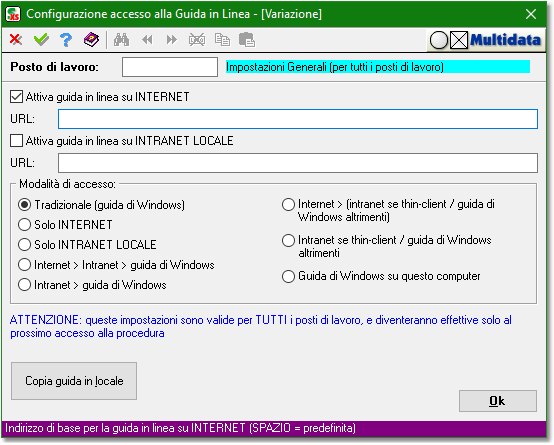This screenshot has height=445, width=554.
Task: Click the INTRANET LOCALE URL text field
Action: 298,163
